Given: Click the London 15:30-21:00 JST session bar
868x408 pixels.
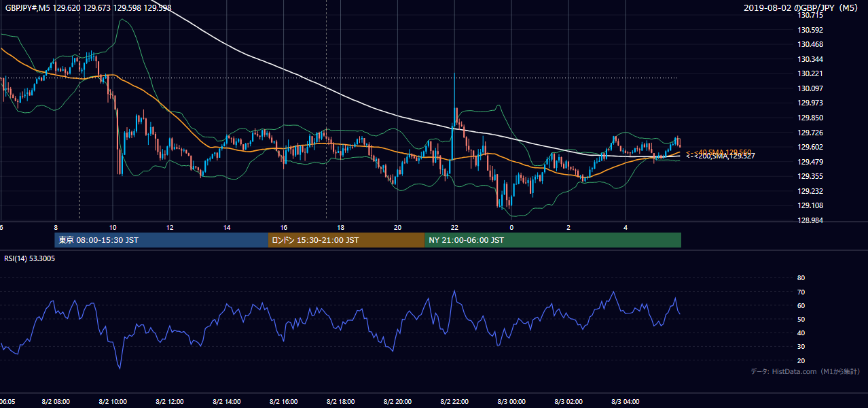Looking at the screenshot, I should (346, 240).
